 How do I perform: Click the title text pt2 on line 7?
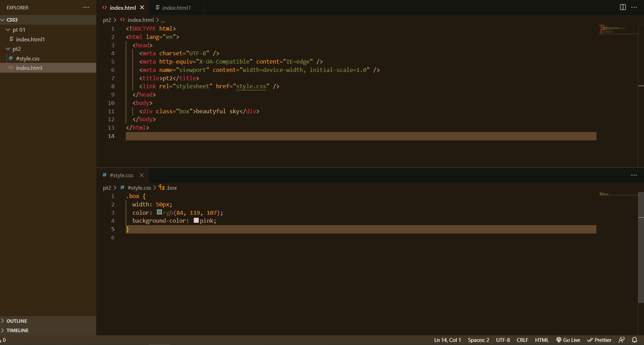(x=167, y=78)
